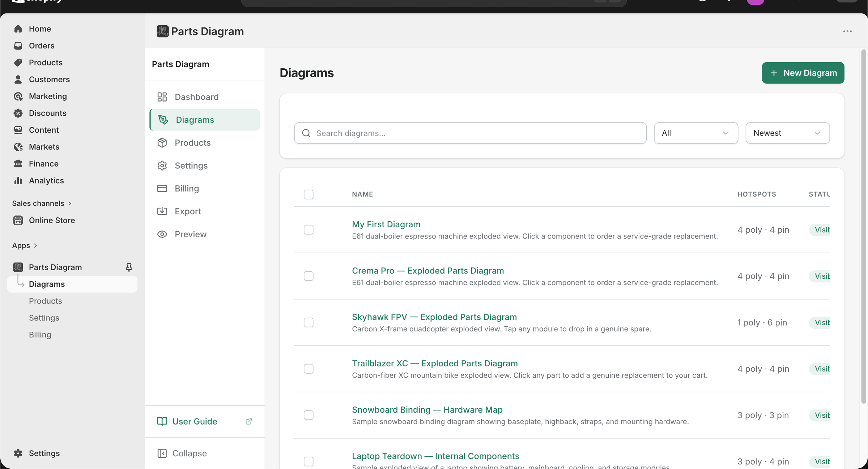
Task: Click the Online Store storefront icon
Action: (18, 220)
